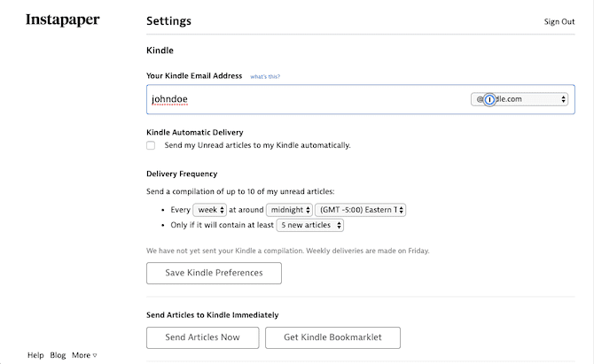Open the More menu in footer

tap(84, 355)
